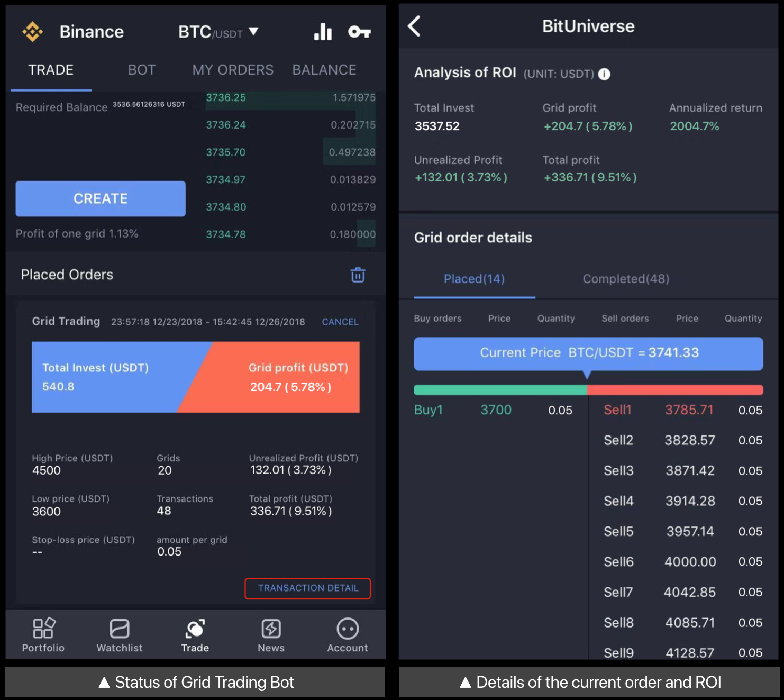This screenshot has height=700, width=784.
Task: Go to Portfolio in bottom navigation
Action: coord(43,635)
